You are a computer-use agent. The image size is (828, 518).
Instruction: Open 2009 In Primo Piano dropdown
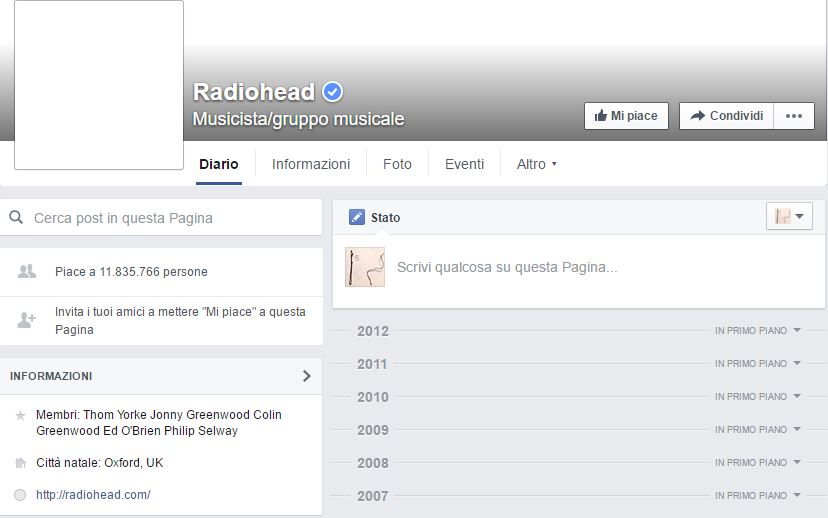pos(758,429)
